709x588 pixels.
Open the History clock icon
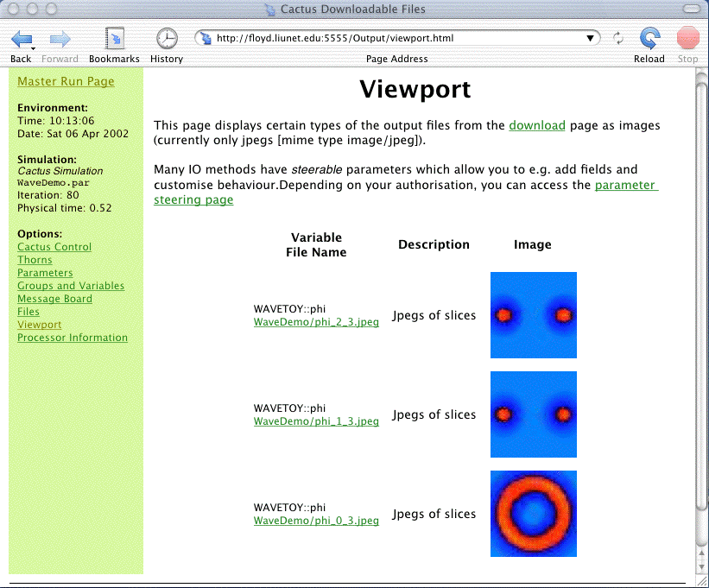(x=166, y=39)
